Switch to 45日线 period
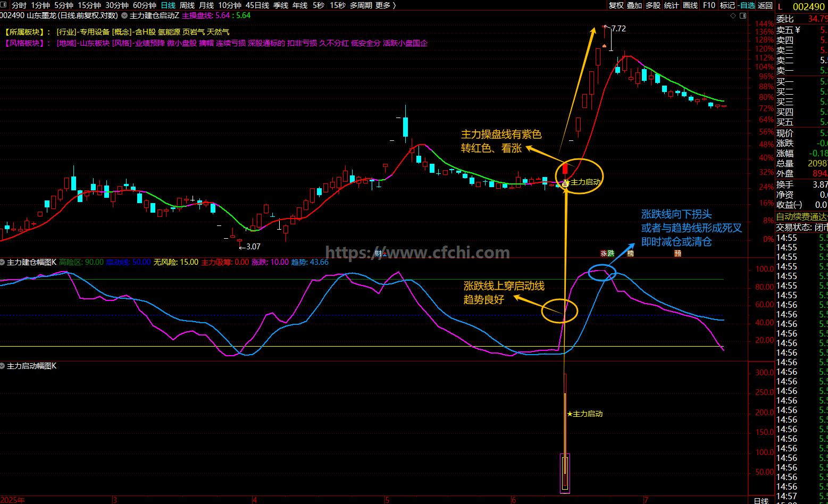Screen dimensions: 828x504 point(257,5)
